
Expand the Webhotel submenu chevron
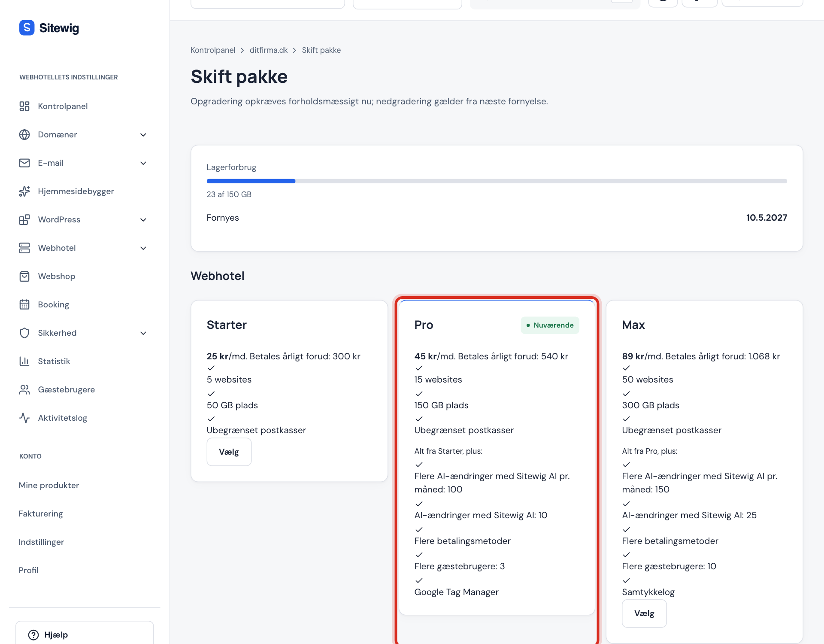coord(143,248)
